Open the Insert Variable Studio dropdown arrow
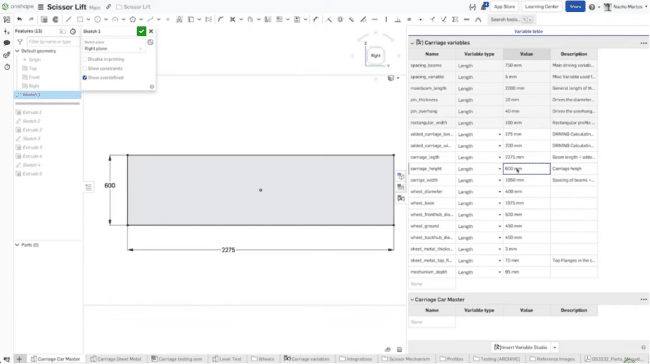 555,347
